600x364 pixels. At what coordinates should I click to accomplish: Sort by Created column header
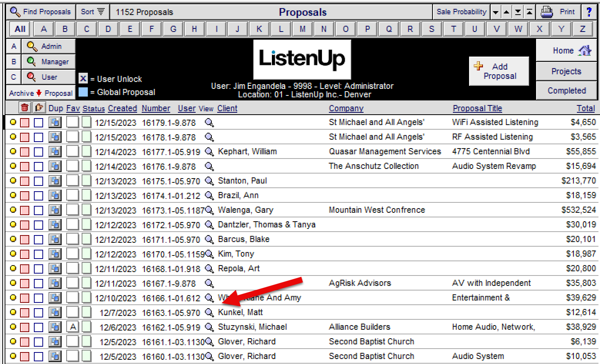(122, 109)
